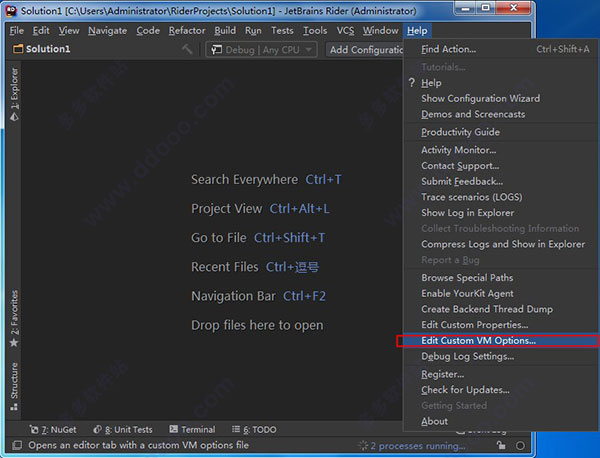Select Demos and Screencasts
Screen dimensions: 600x458
pyautogui.click(x=501, y=114)
